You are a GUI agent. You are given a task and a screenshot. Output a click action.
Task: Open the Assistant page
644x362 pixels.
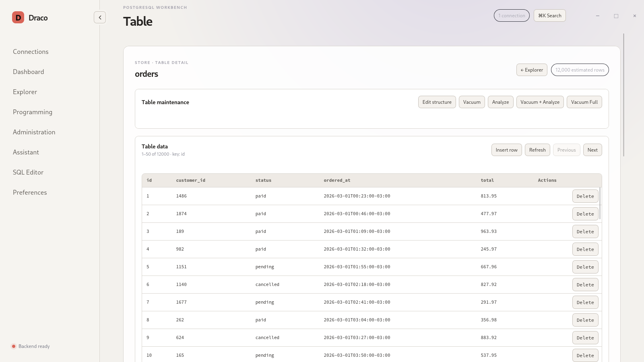click(x=26, y=152)
